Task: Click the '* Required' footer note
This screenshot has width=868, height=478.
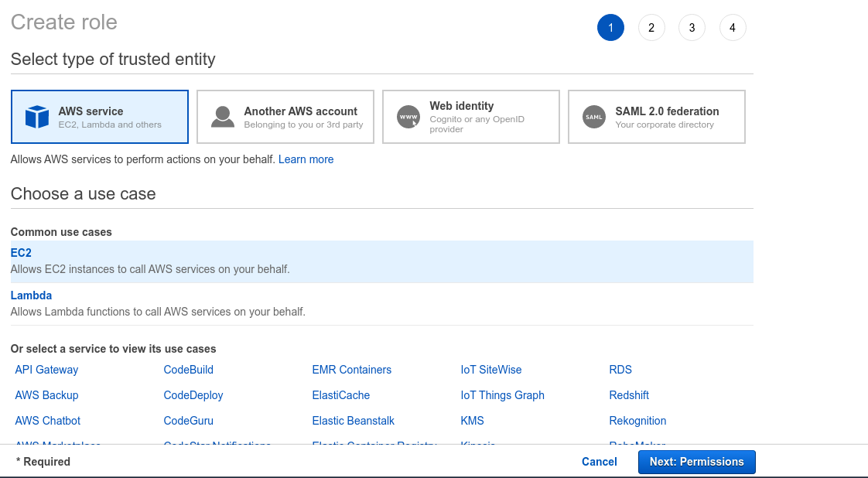Action: (x=43, y=462)
